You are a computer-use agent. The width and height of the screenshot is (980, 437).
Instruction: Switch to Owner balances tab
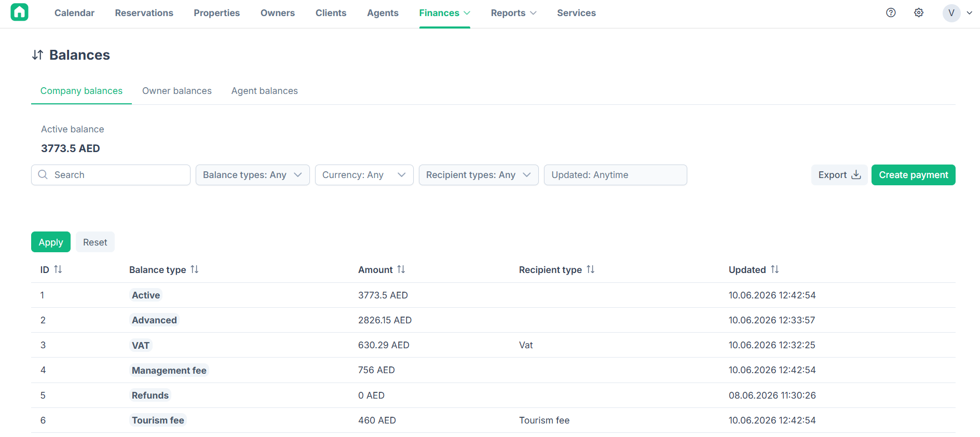coord(177,91)
